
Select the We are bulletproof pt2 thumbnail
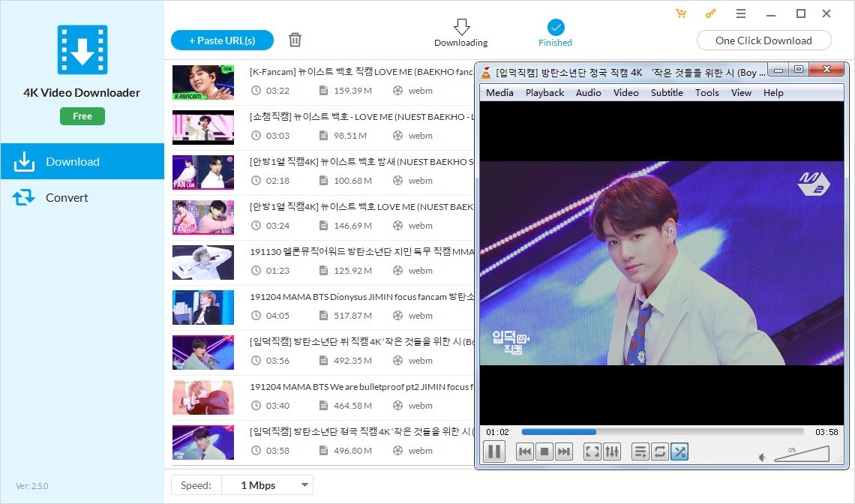click(x=202, y=397)
